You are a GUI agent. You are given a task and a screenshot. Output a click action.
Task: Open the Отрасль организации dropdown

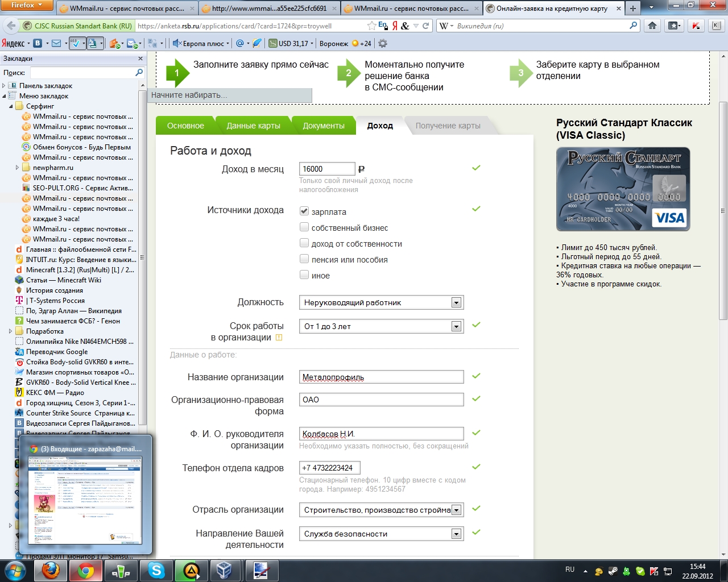pos(382,510)
